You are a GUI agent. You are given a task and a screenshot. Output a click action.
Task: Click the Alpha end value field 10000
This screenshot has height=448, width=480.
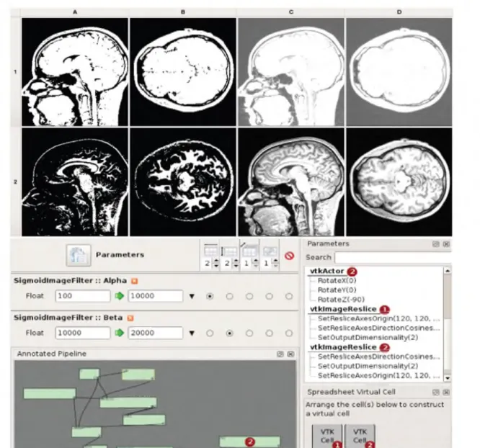(156, 296)
